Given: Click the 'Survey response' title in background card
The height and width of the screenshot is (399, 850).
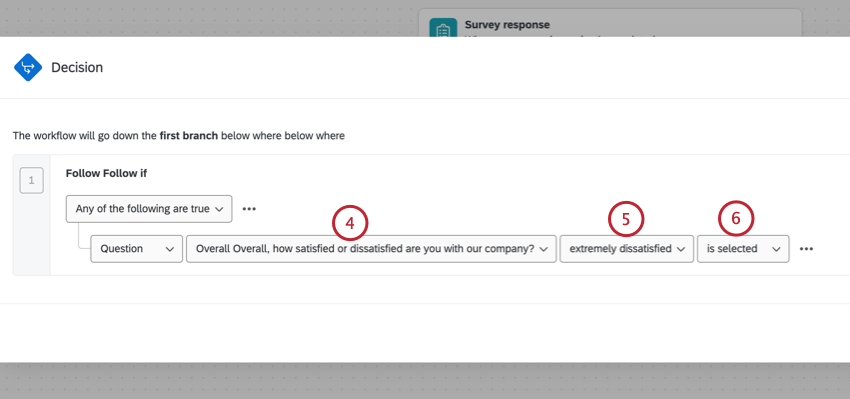Looking at the screenshot, I should pyautogui.click(x=507, y=25).
